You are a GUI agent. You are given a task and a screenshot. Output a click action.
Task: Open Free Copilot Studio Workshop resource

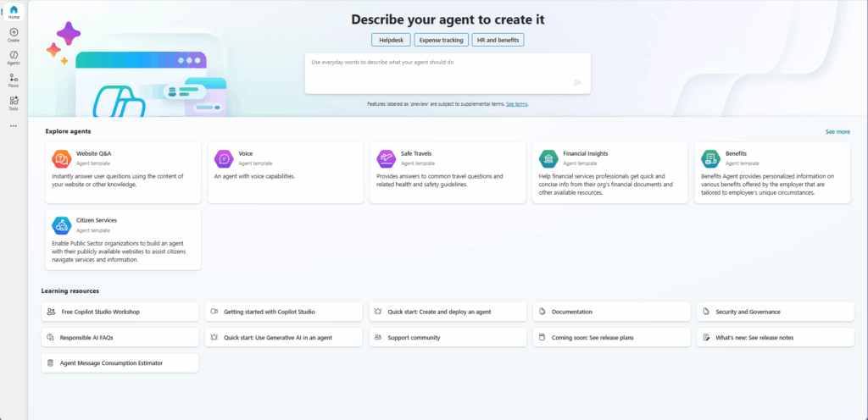(x=101, y=312)
